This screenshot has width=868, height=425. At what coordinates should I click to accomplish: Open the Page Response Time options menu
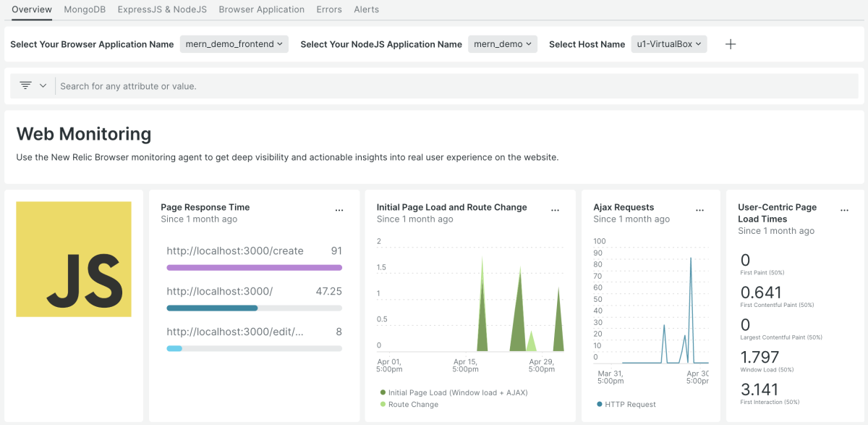point(339,210)
